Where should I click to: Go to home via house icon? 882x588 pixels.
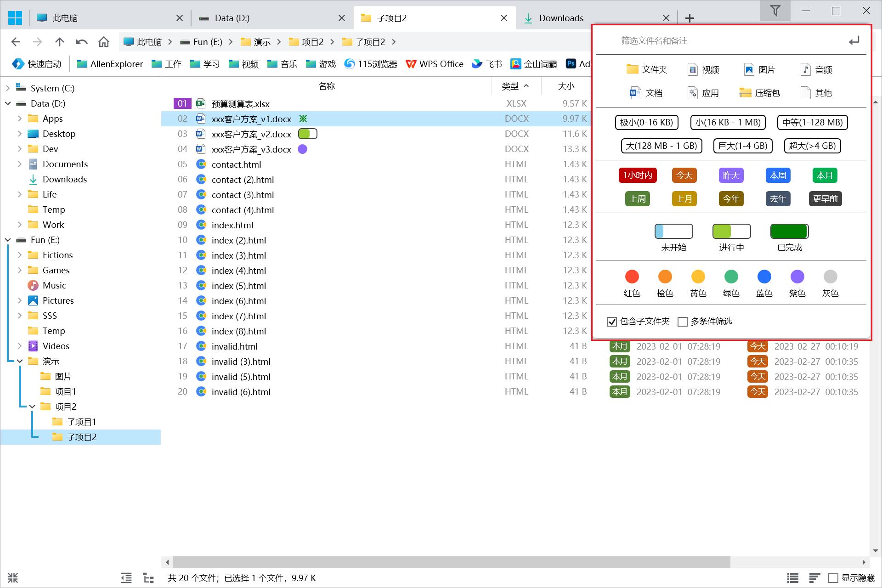click(x=104, y=42)
